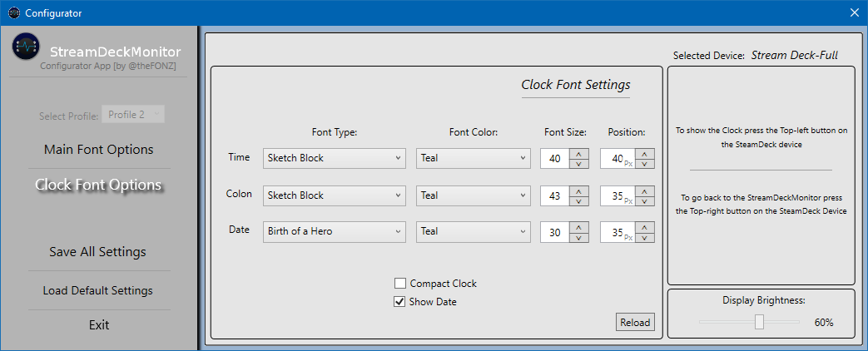Open Main Font Options section
This screenshot has height=351, width=868.
click(99, 150)
